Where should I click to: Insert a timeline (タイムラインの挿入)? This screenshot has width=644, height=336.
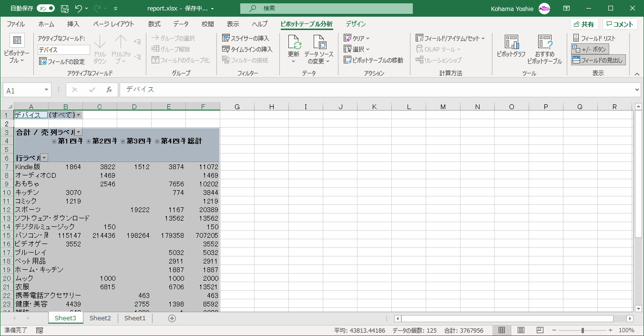coord(247,49)
